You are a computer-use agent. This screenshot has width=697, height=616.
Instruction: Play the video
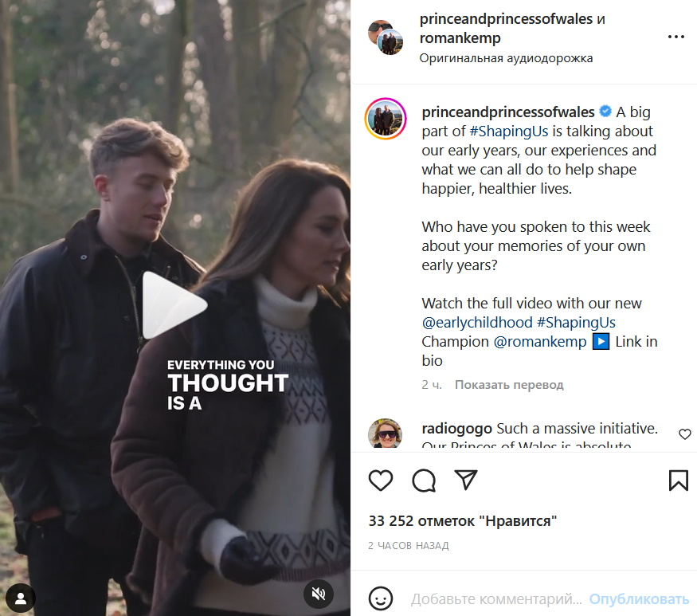coord(174,305)
